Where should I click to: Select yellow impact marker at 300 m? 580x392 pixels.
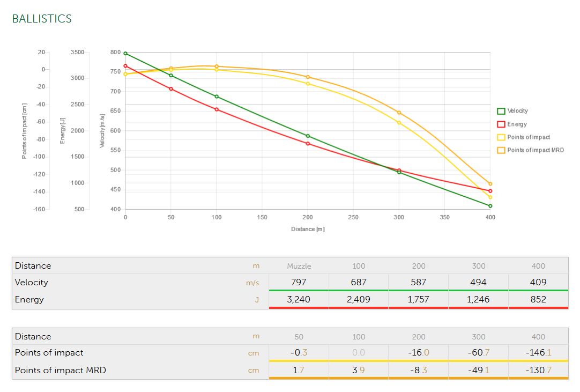(399, 123)
